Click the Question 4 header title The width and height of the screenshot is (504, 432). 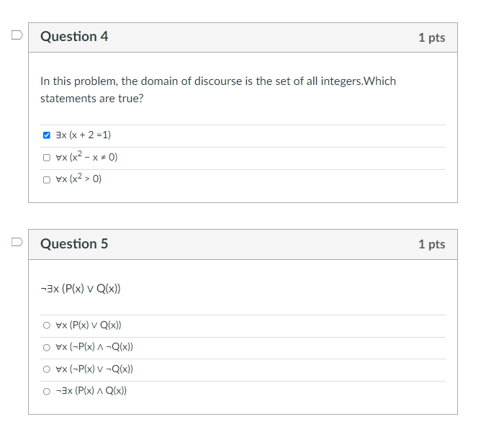74,37
